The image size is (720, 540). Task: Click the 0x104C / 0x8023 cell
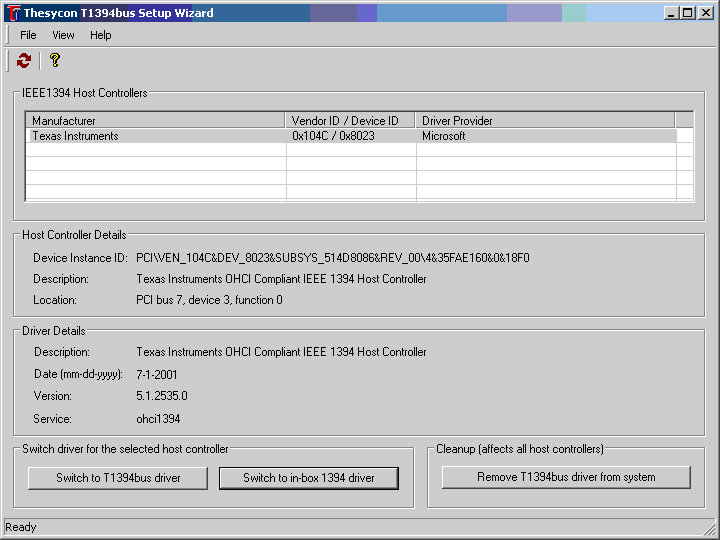(333, 136)
